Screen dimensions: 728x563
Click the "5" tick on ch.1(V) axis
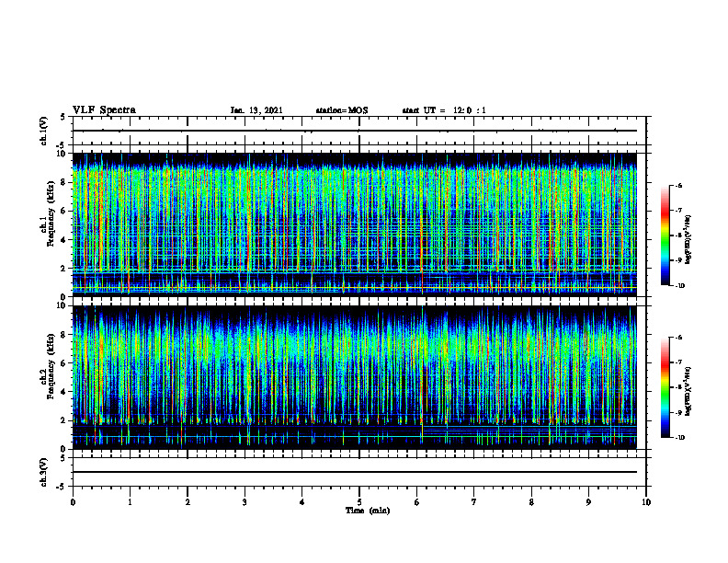coord(64,117)
